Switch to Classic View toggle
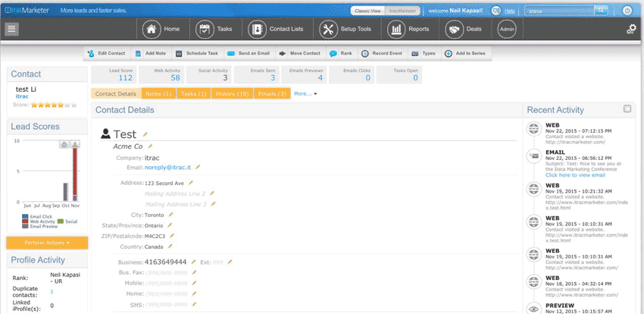This screenshot has width=644, height=314. [369, 11]
